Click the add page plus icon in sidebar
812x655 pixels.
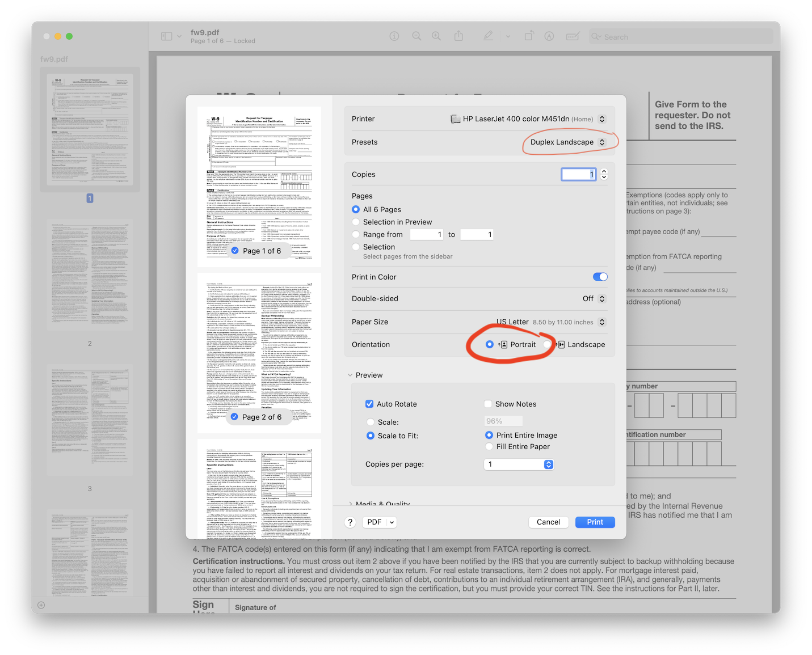point(41,605)
